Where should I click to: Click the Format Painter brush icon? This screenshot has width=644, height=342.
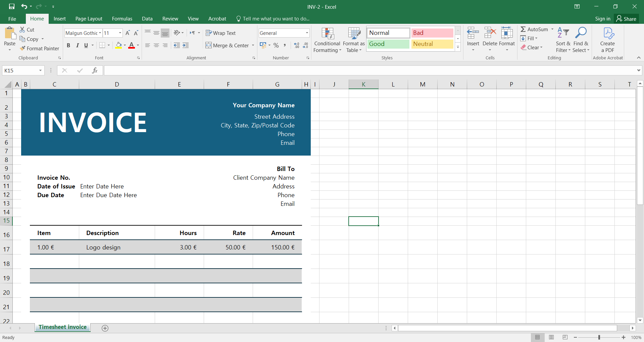23,49
